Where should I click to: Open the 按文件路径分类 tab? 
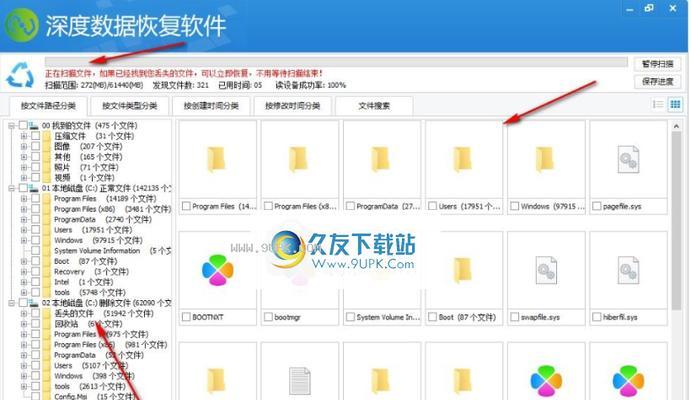(48, 106)
